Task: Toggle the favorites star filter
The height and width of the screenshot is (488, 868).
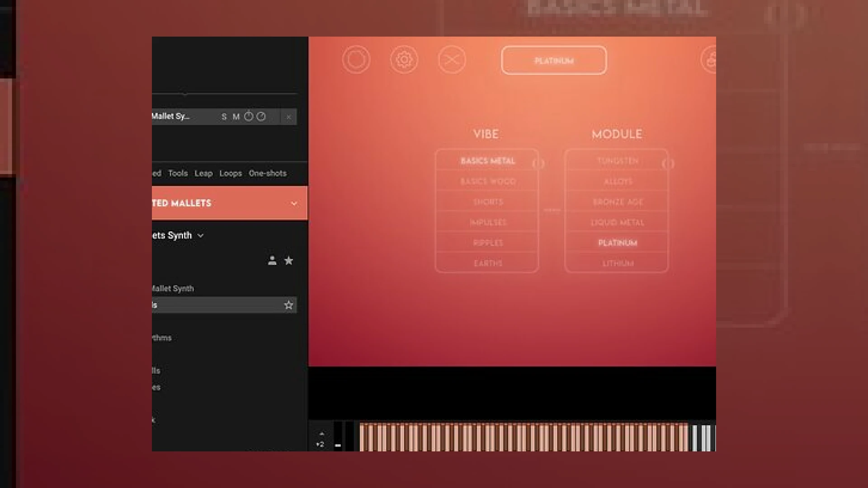Action: point(289,261)
